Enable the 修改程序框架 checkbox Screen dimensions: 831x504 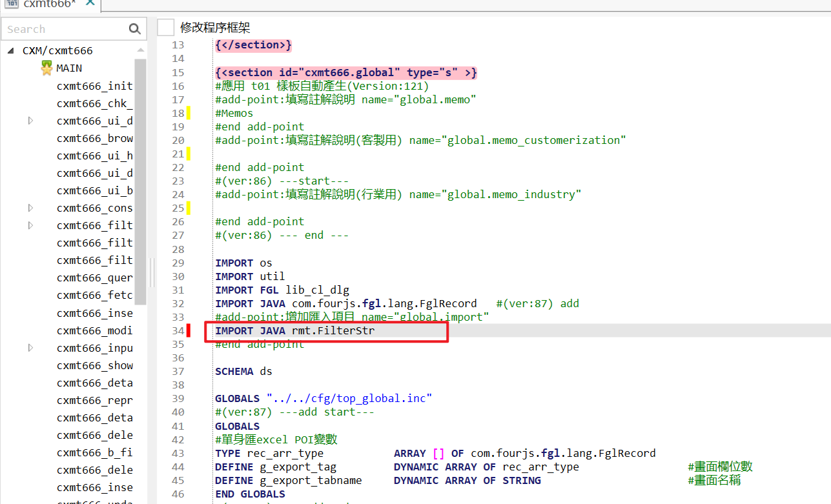click(x=165, y=27)
